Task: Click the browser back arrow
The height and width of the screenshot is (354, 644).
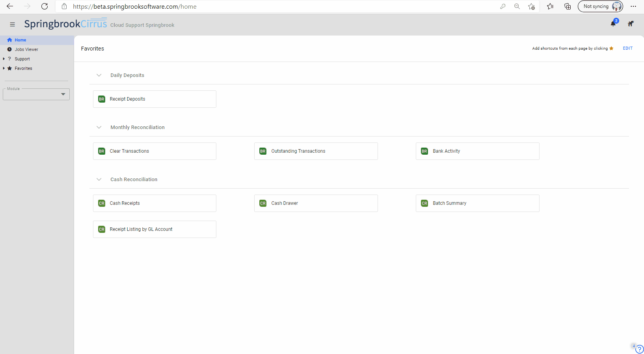Action: click(x=10, y=6)
